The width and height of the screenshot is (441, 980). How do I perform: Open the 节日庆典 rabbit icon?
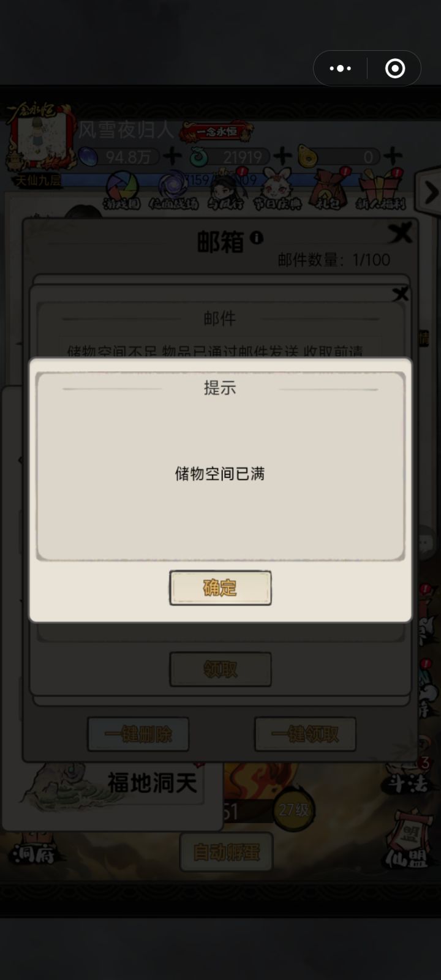click(277, 191)
